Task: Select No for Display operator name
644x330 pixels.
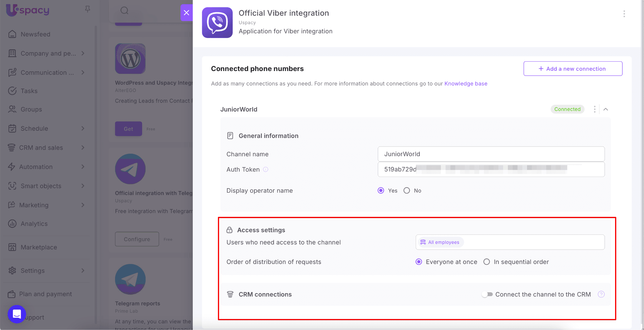Action: pos(407,190)
